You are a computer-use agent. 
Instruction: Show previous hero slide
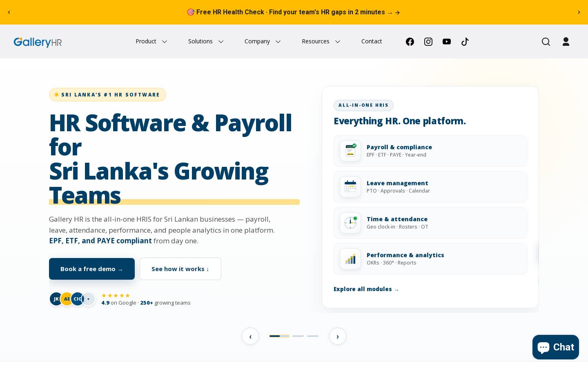pyautogui.click(x=250, y=336)
